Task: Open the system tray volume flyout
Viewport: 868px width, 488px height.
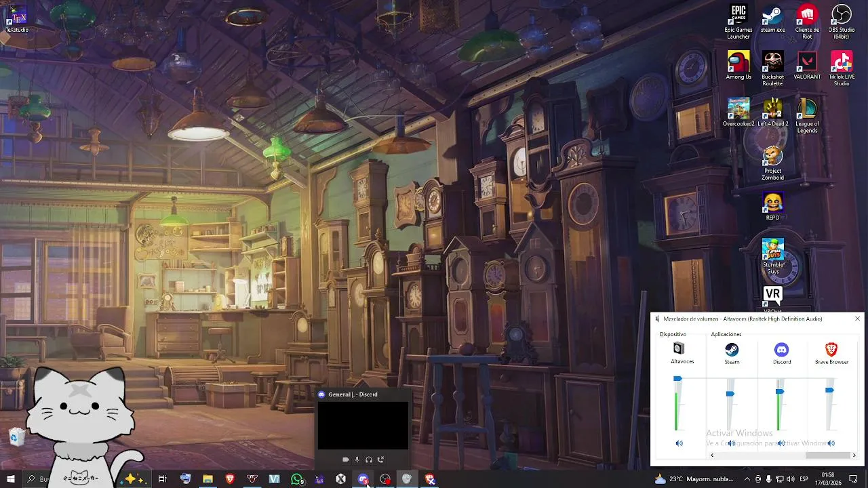Action: coord(790,479)
